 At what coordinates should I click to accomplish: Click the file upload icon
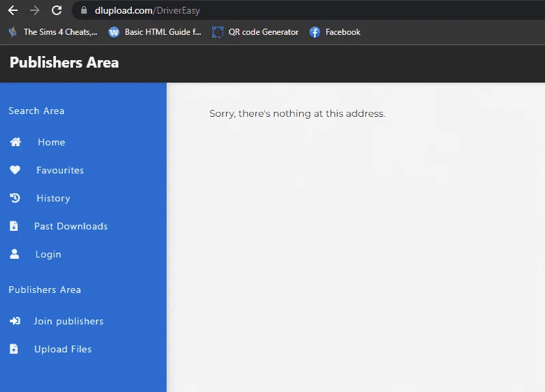(x=14, y=348)
